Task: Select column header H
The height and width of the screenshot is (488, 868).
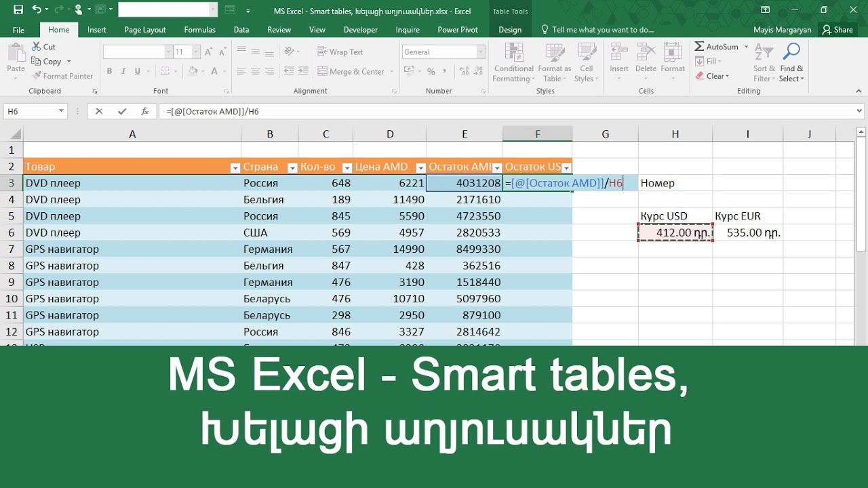Action: [x=675, y=134]
